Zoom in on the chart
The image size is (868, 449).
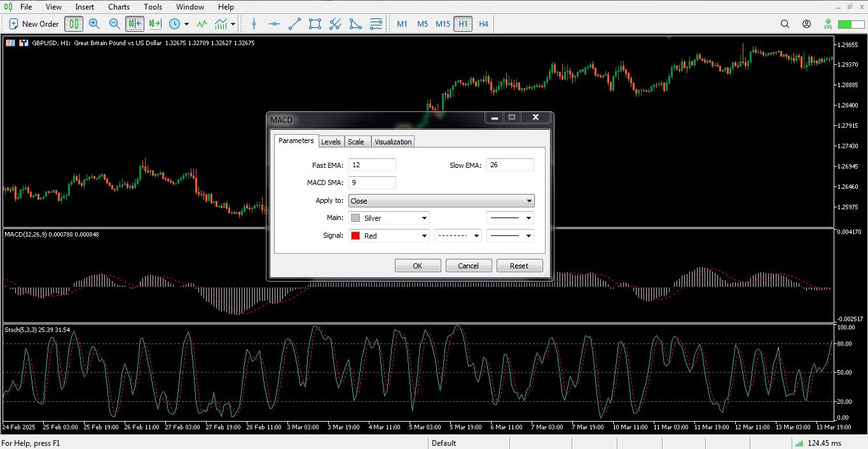click(x=94, y=24)
